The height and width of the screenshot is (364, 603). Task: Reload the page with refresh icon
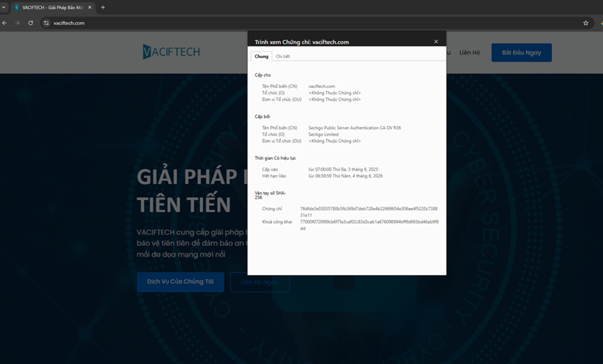click(30, 23)
